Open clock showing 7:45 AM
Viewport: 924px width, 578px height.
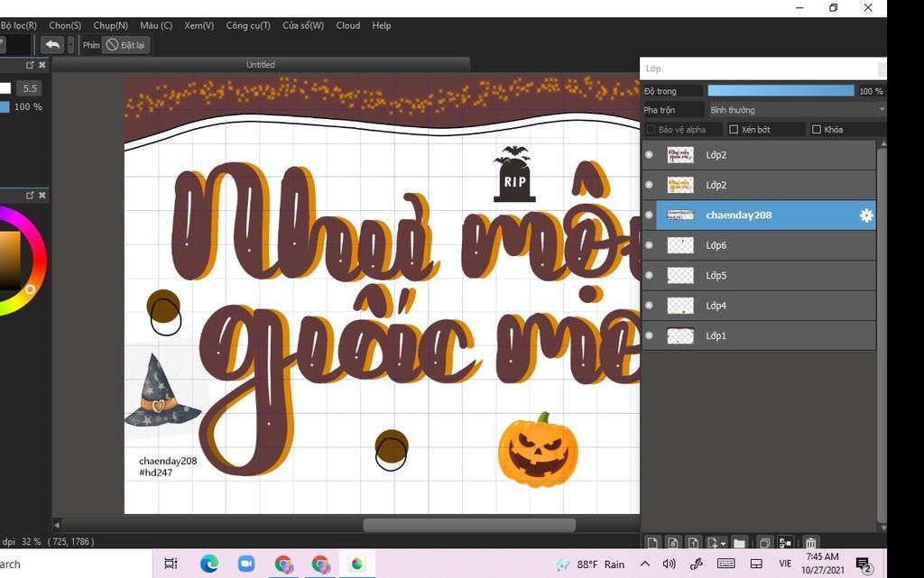(x=823, y=564)
